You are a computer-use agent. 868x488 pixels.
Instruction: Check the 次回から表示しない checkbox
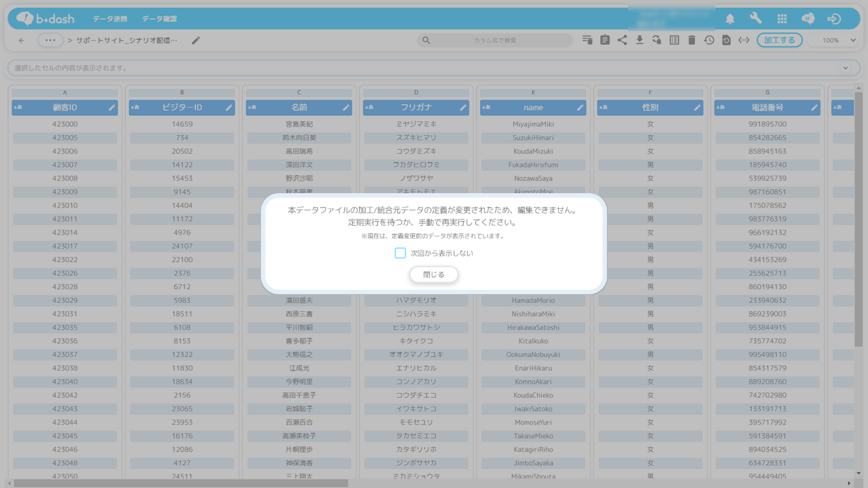pyautogui.click(x=400, y=253)
